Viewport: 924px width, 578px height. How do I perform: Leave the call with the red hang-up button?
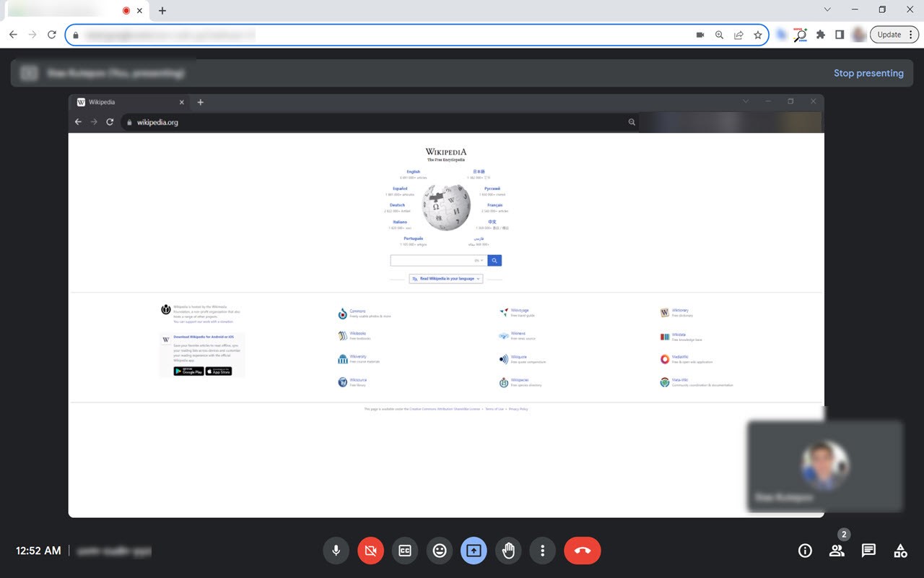583,551
